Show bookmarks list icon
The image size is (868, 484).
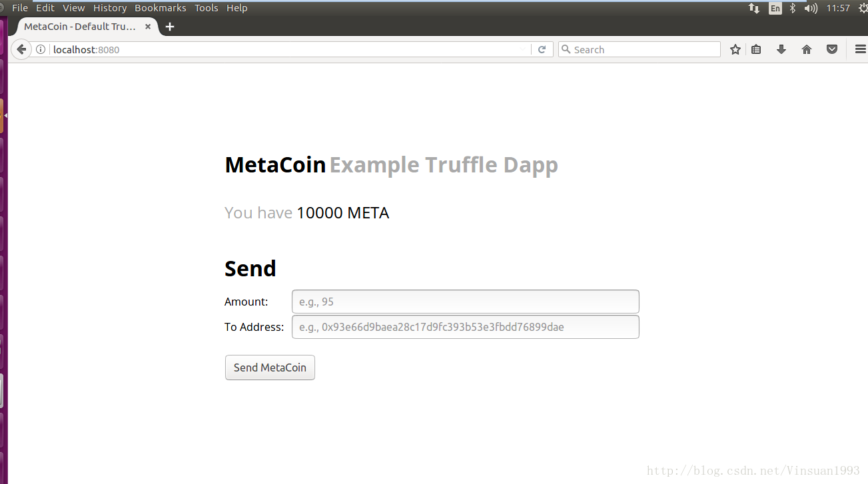click(756, 49)
